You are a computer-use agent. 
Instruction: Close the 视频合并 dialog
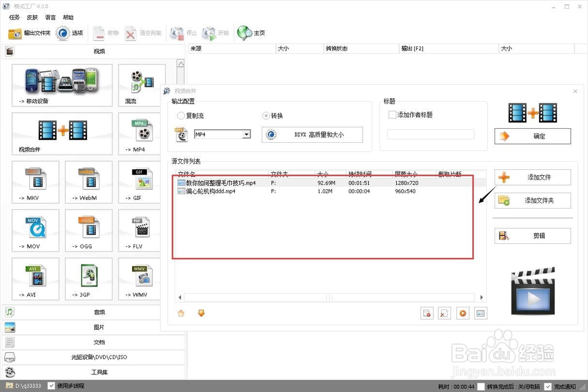[x=575, y=91]
